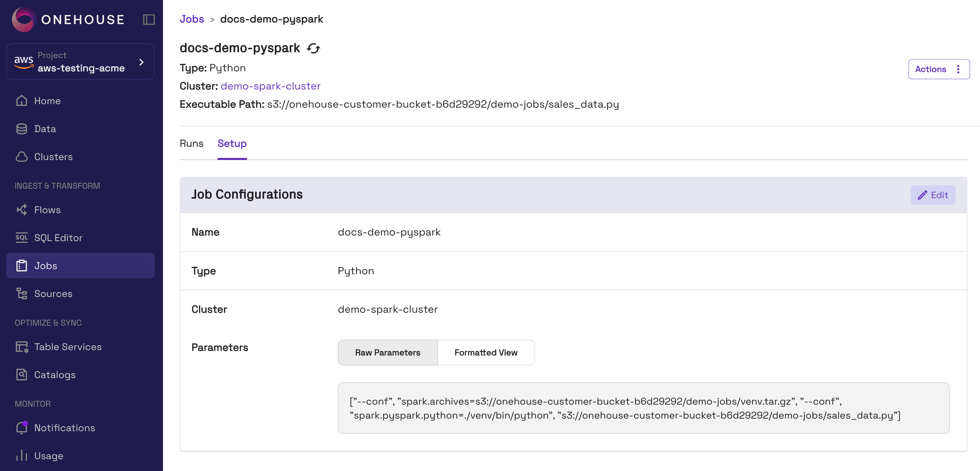Viewport: 980px width, 471px height.
Task: Open Table Services page
Action: tap(68, 347)
